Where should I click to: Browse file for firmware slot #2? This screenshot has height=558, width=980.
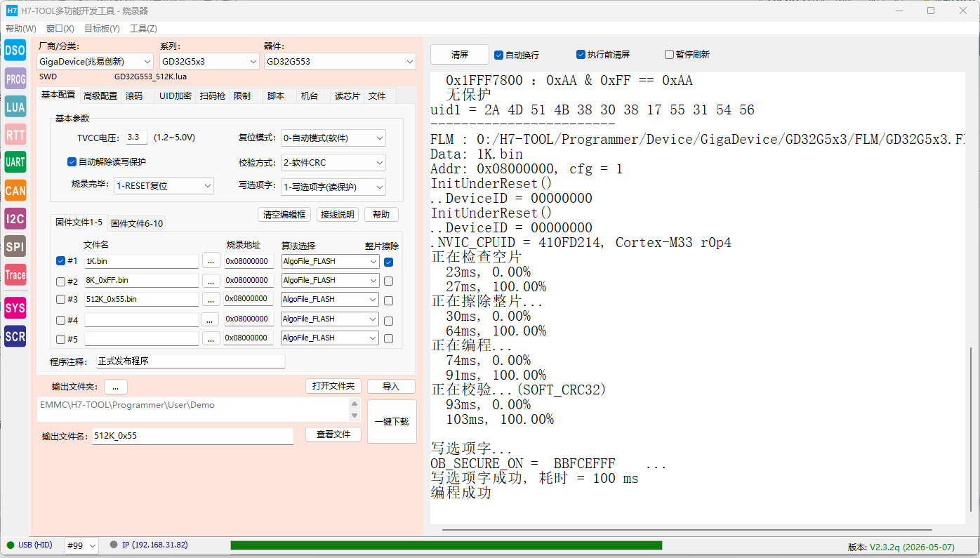(211, 280)
